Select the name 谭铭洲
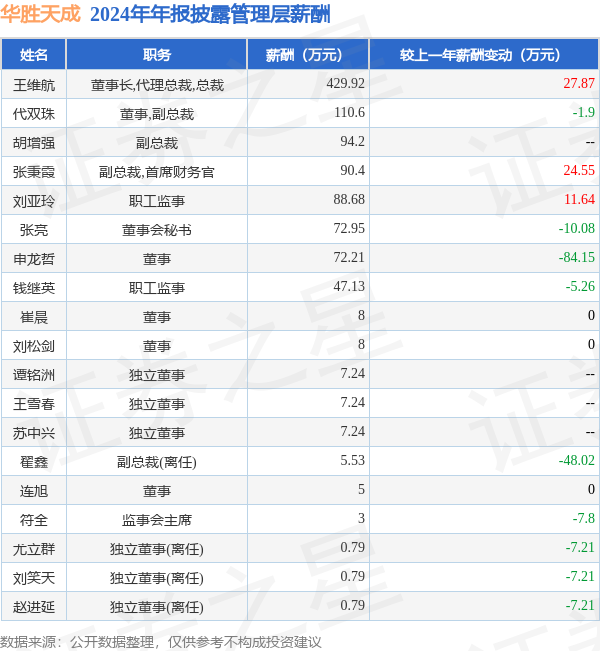The width and height of the screenshot is (600, 651). pyautogui.click(x=34, y=375)
